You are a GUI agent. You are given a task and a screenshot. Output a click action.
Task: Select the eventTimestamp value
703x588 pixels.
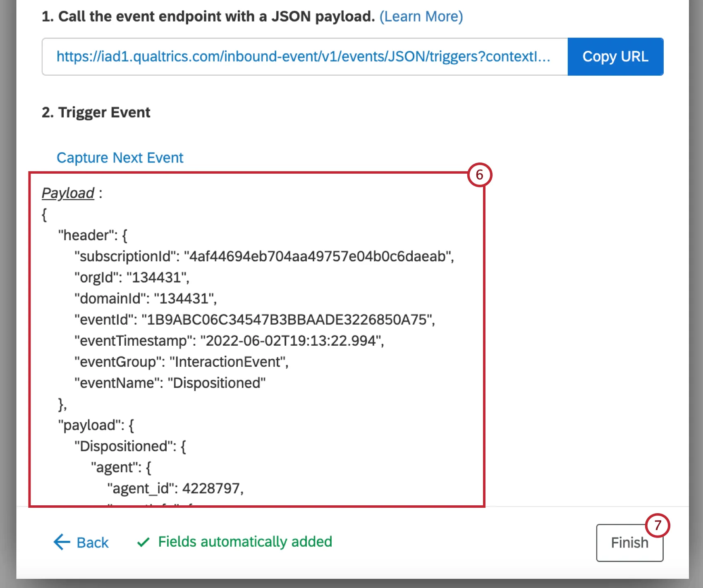pyautogui.click(x=292, y=340)
